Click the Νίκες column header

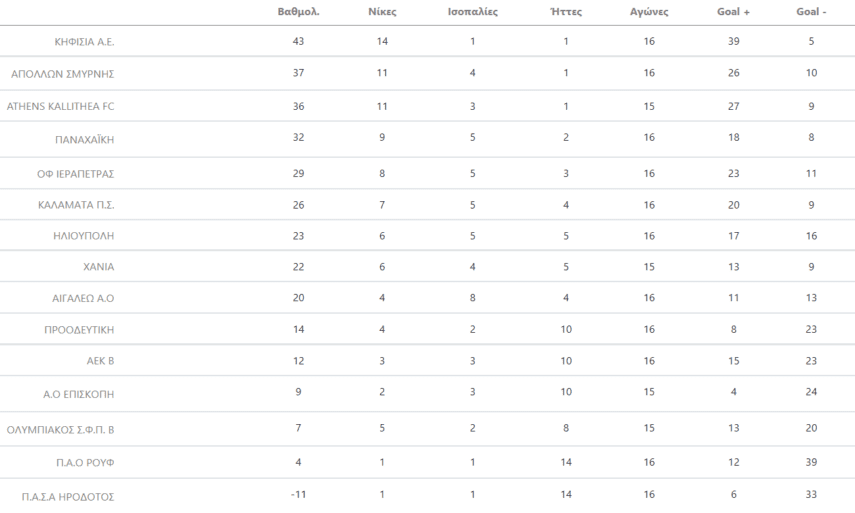(x=384, y=13)
